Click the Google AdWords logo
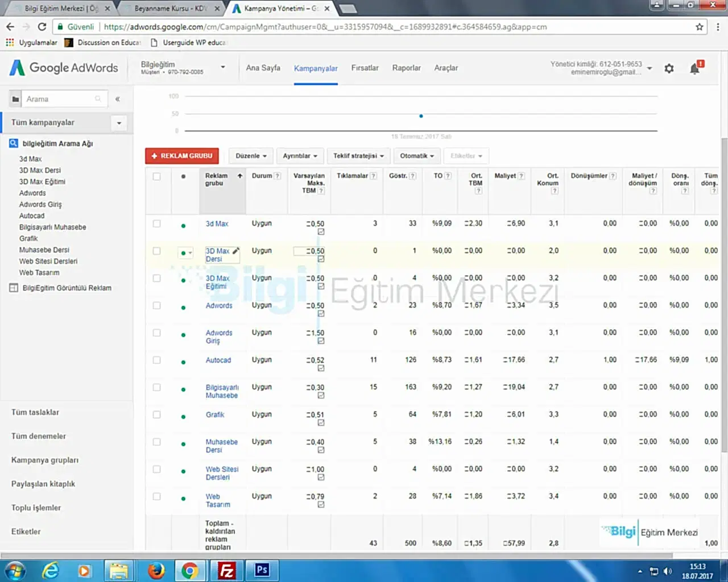728x582 pixels. click(x=64, y=68)
